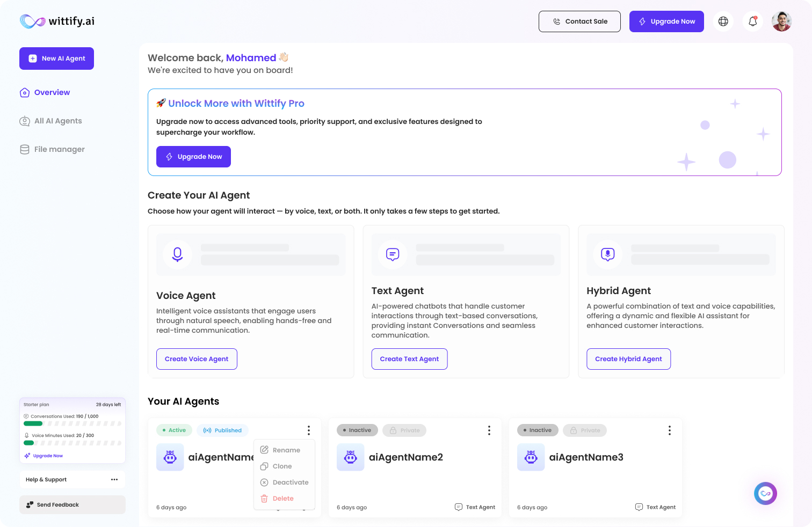
Task: Click the New AI Agent button
Action: [x=56, y=58]
